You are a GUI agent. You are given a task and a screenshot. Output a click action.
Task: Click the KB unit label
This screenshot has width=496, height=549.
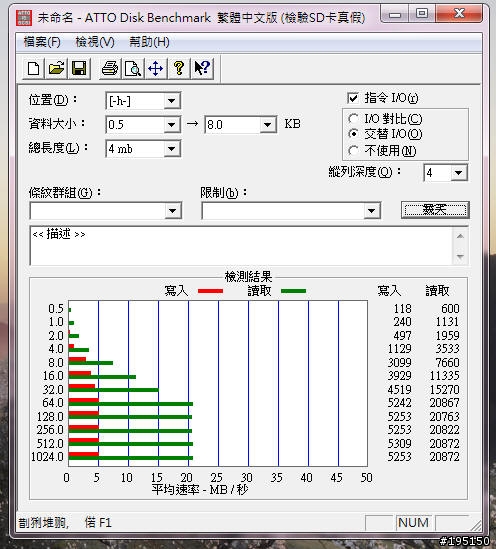[292, 124]
